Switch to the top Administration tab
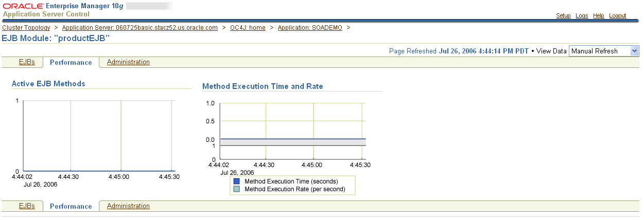 click(x=128, y=62)
